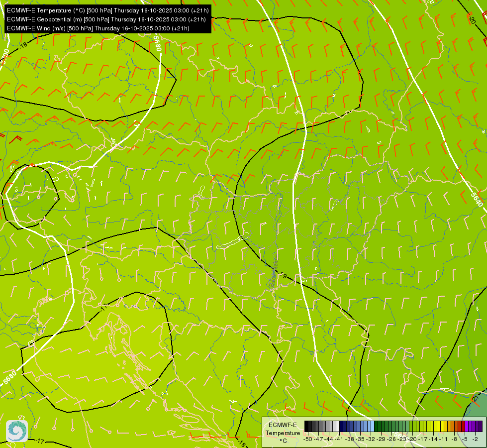This screenshot has height=448, width=487.
Task: Click the '-29' legend tick label
Action: pos(381,439)
